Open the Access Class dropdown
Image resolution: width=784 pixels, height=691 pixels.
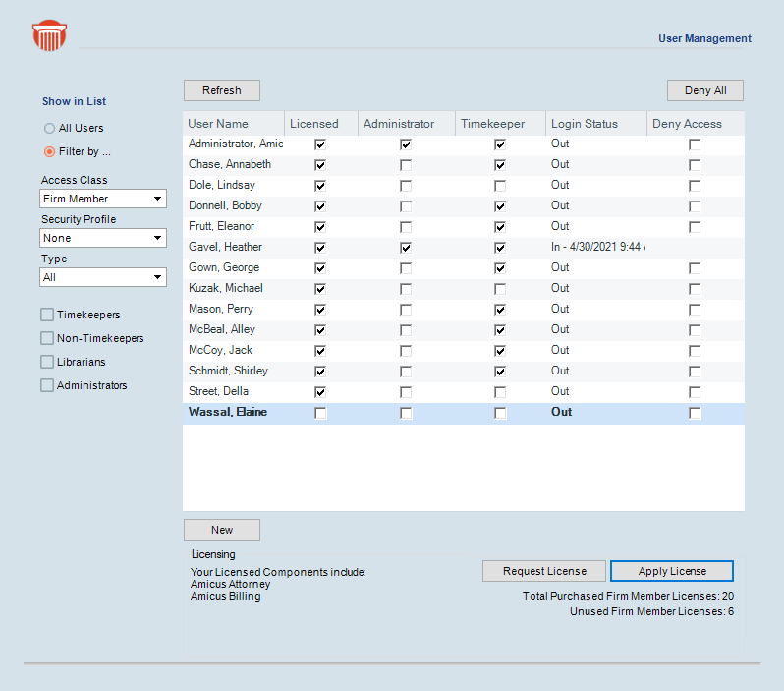(x=103, y=199)
